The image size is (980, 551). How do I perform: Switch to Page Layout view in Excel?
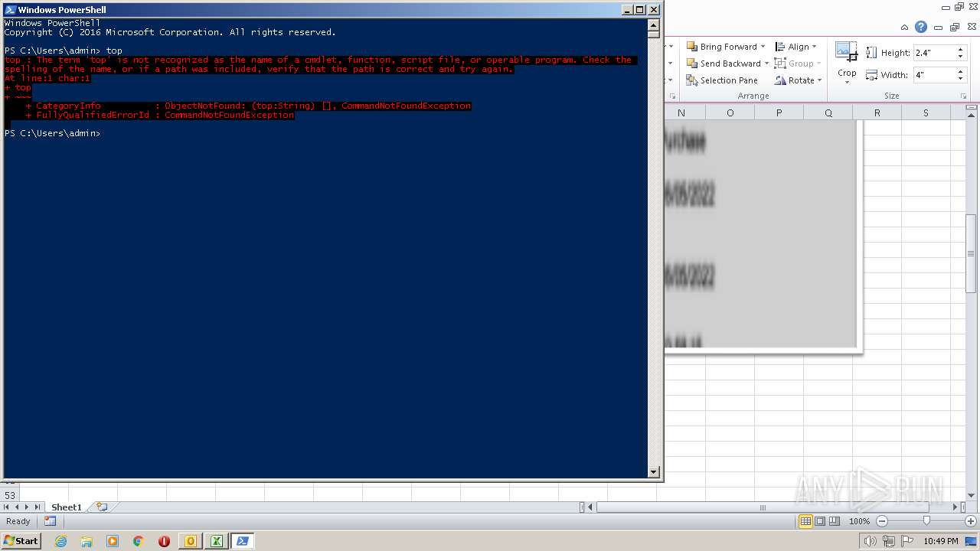point(820,521)
